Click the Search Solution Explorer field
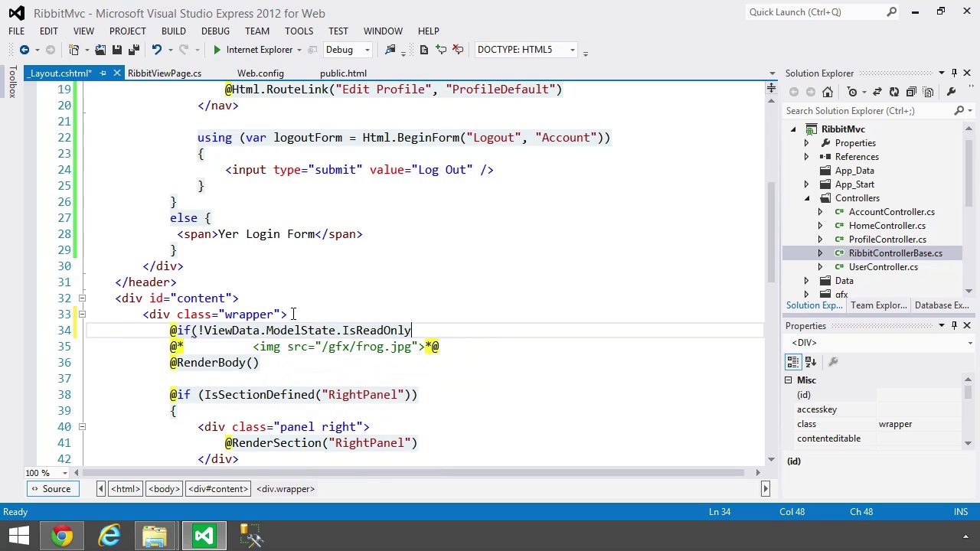This screenshot has height=551, width=980. tap(868, 111)
